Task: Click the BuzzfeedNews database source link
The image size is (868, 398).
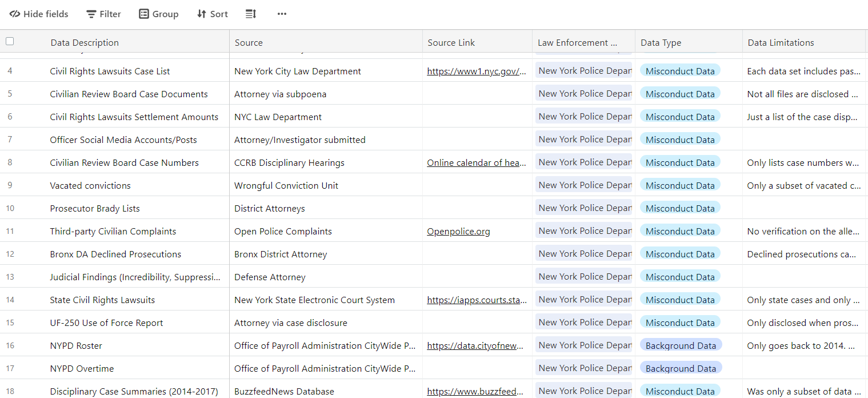Action: [x=477, y=391]
